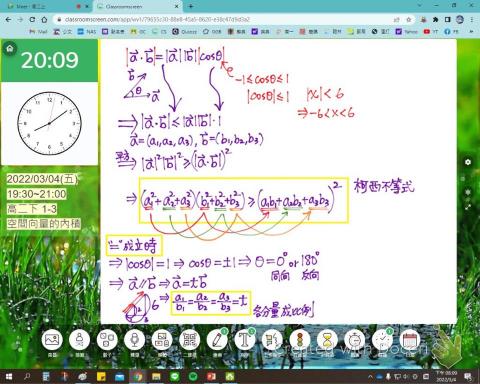The image size is (480, 384).
Task: Open the text T widget
Action: point(244,340)
